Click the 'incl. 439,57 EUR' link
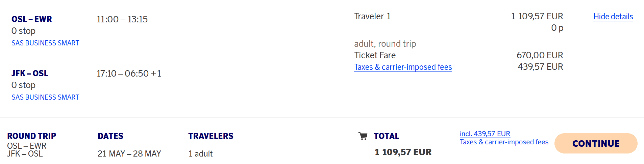Viewport: 644px width, 164px height. (485, 134)
